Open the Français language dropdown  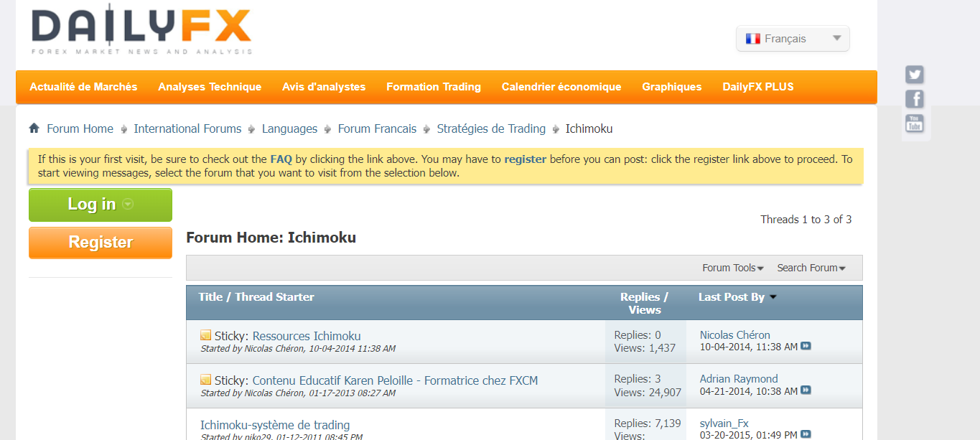click(793, 39)
